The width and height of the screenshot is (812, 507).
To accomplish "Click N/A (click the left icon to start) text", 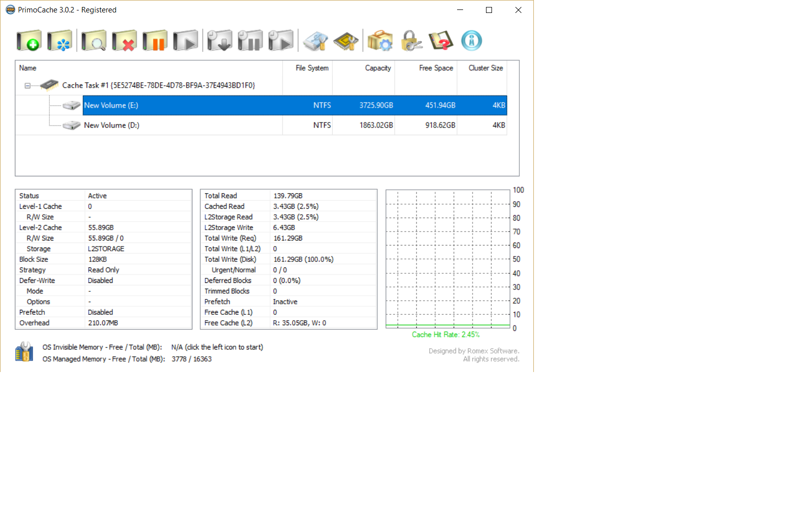I will [217, 347].
